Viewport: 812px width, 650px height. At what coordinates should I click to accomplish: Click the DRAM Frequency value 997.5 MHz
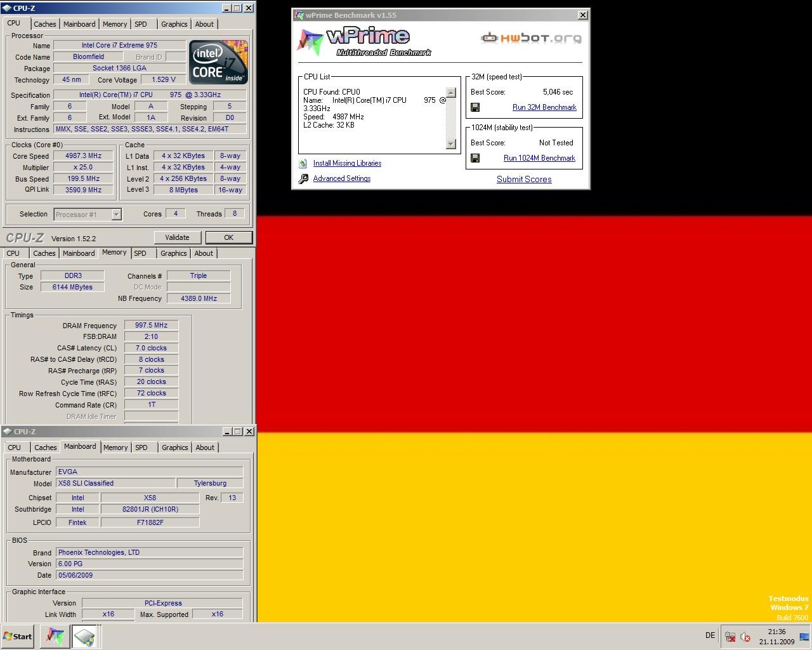(x=151, y=325)
